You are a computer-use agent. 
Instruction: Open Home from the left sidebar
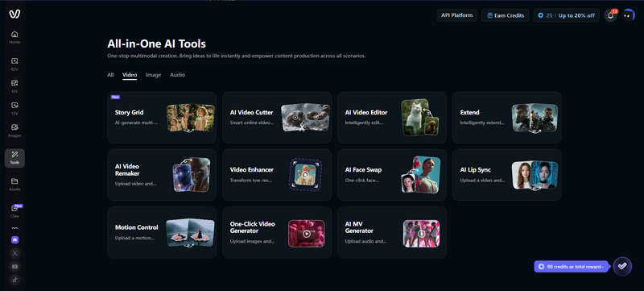[x=14, y=37]
